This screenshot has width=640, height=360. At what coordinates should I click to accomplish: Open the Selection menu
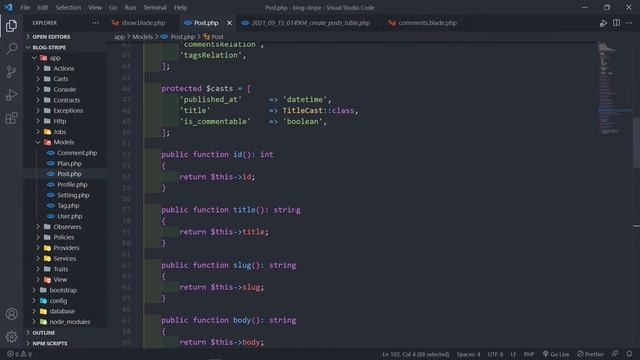pos(68,7)
